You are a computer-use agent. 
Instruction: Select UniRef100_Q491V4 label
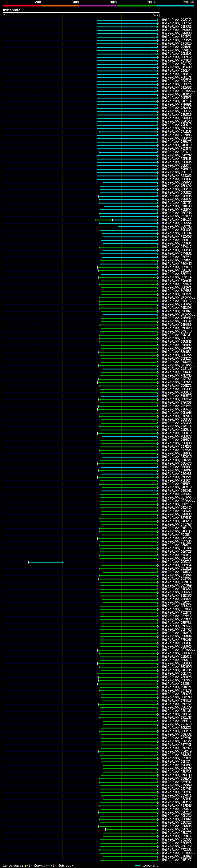click(x=177, y=538)
